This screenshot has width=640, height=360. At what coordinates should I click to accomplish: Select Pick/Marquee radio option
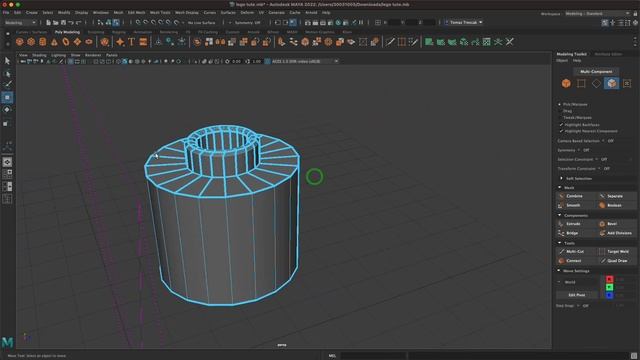coord(560,104)
